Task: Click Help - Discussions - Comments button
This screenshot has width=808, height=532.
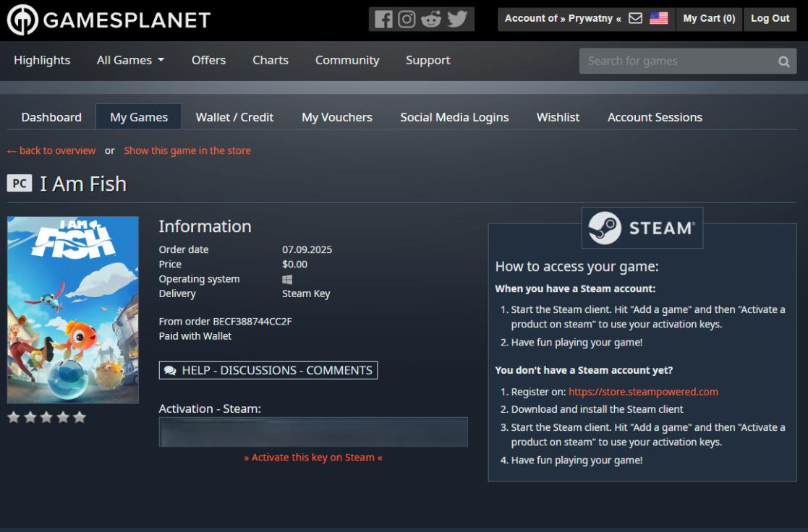Action: tap(268, 370)
